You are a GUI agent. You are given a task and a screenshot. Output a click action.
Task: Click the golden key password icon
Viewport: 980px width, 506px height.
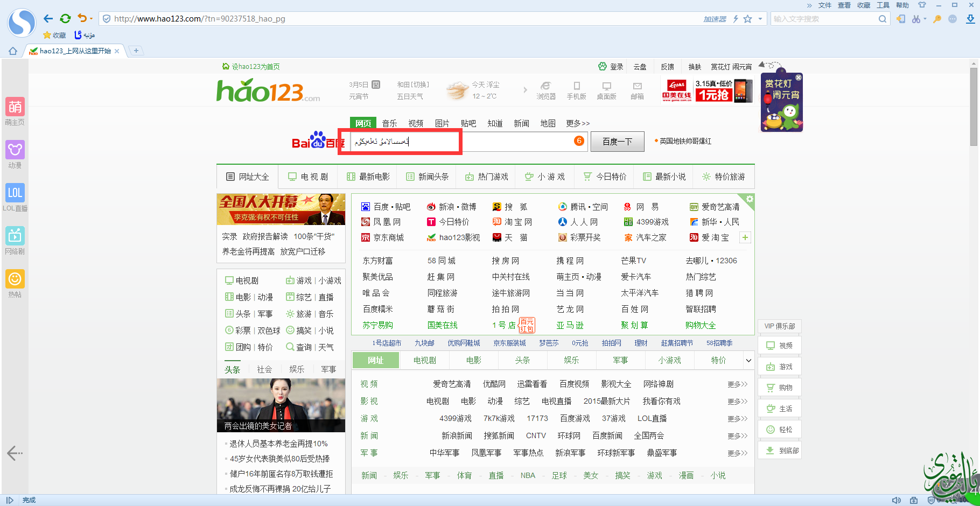point(937,19)
